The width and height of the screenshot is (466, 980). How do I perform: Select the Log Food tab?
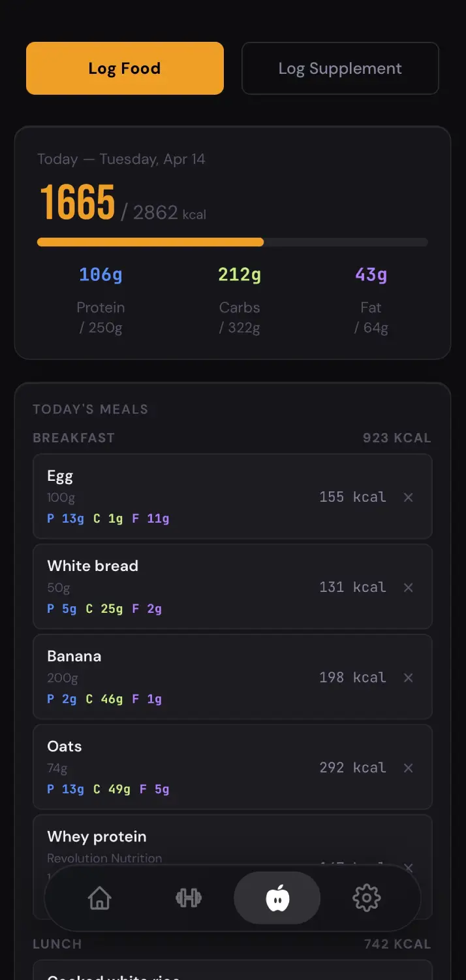(x=125, y=68)
